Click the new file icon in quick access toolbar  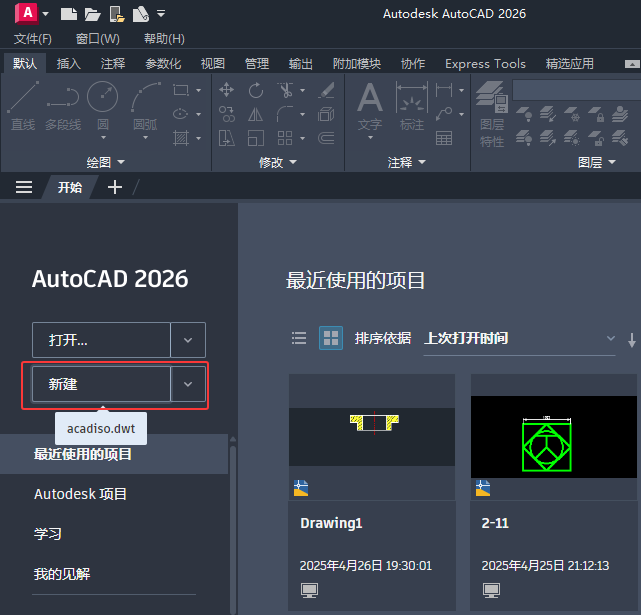coord(69,14)
